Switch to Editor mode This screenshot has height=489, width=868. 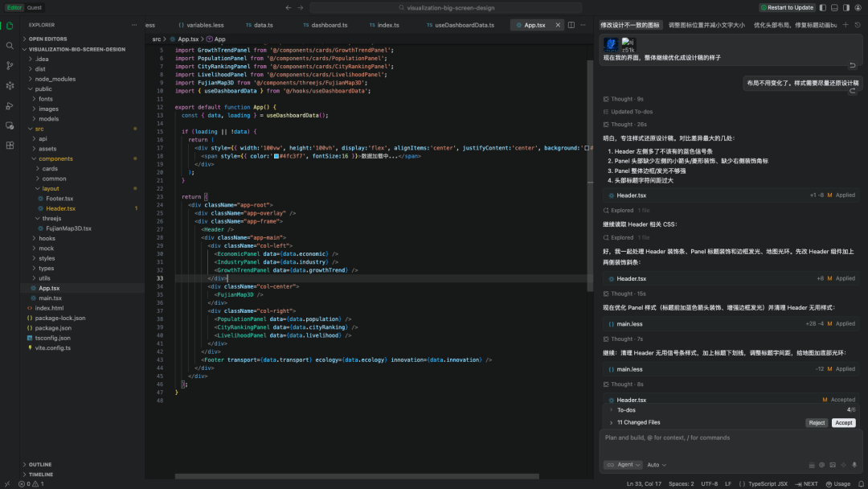pyautogui.click(x=14, y=8)
